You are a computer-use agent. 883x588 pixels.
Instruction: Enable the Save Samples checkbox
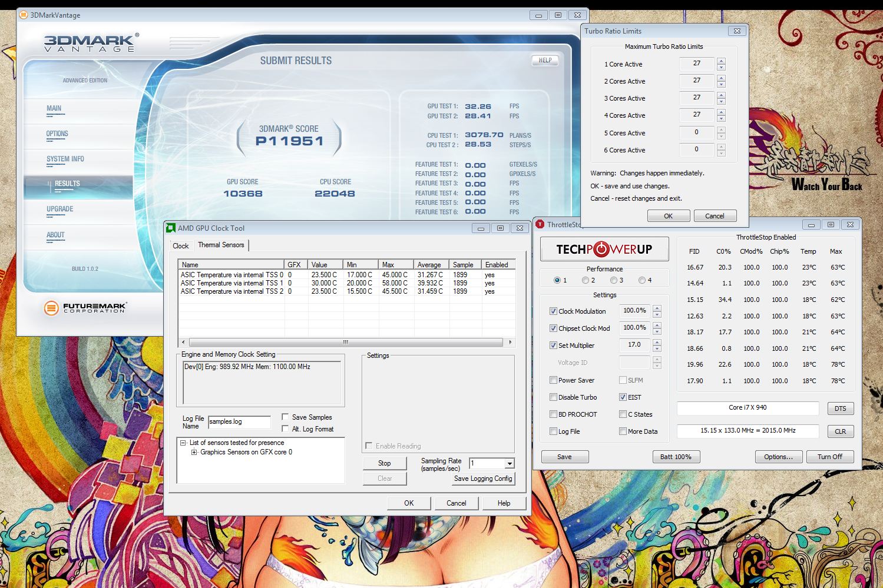[x=285, y=417]
